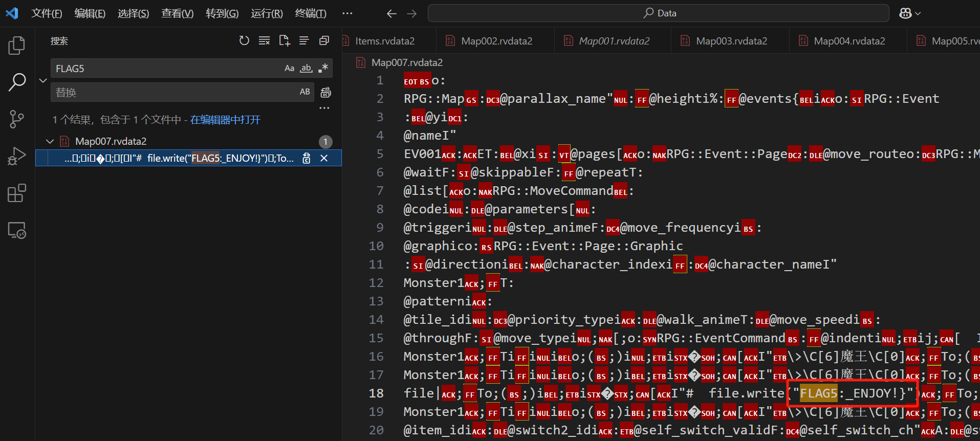Open a new search editor

click(284, 40)
